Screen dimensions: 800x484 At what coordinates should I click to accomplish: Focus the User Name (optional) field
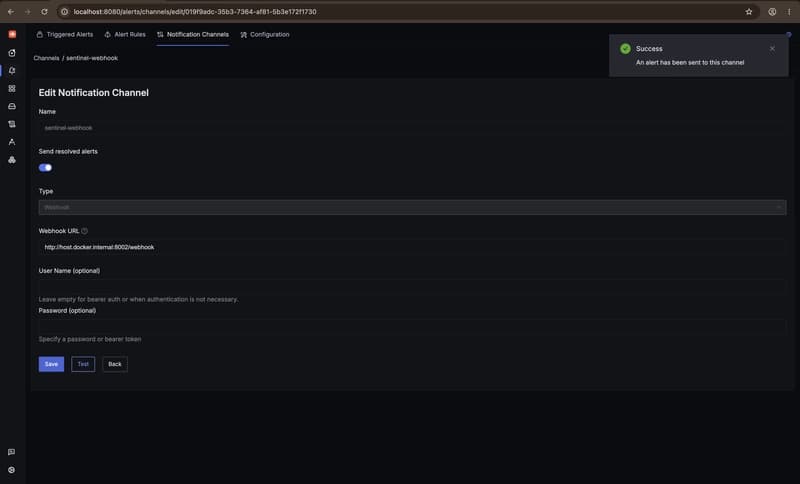412,287
